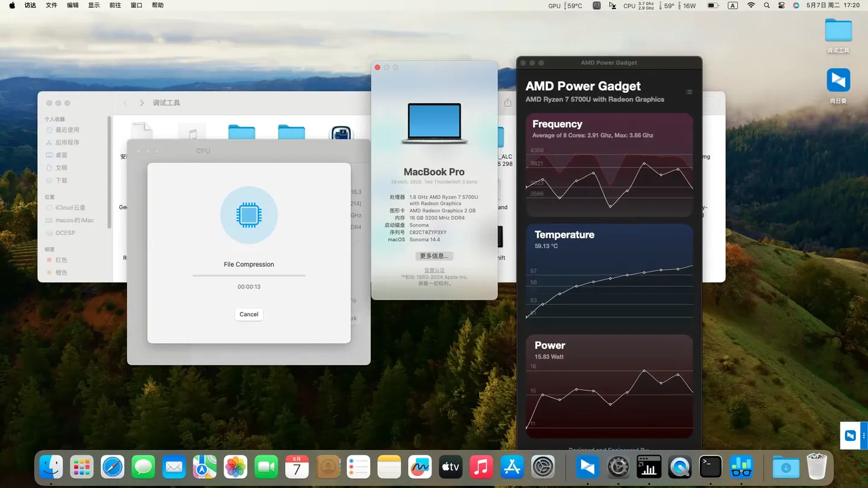The width and height of the screenshot is (868, 488).
Task: Click the 更多信息... button
Action: click(434, 256)
